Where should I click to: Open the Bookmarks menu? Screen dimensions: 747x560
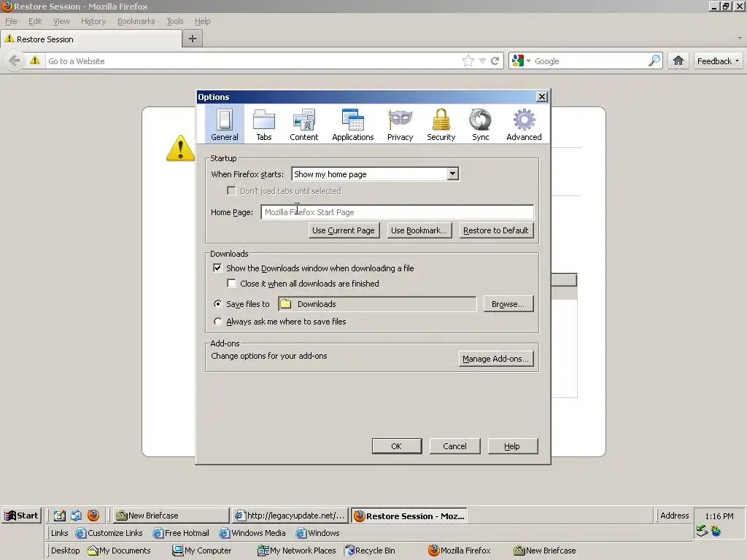tap(136, 21)
